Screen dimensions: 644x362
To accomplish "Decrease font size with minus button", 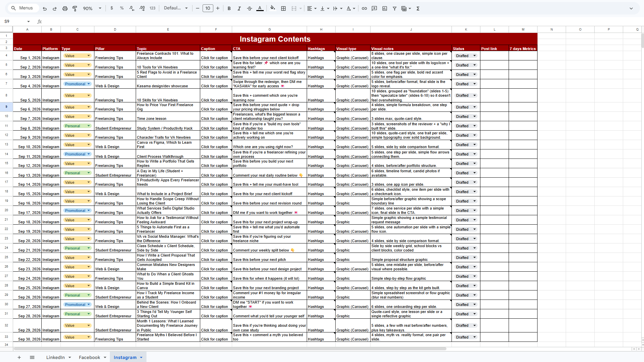I will [x=198, y=8].
